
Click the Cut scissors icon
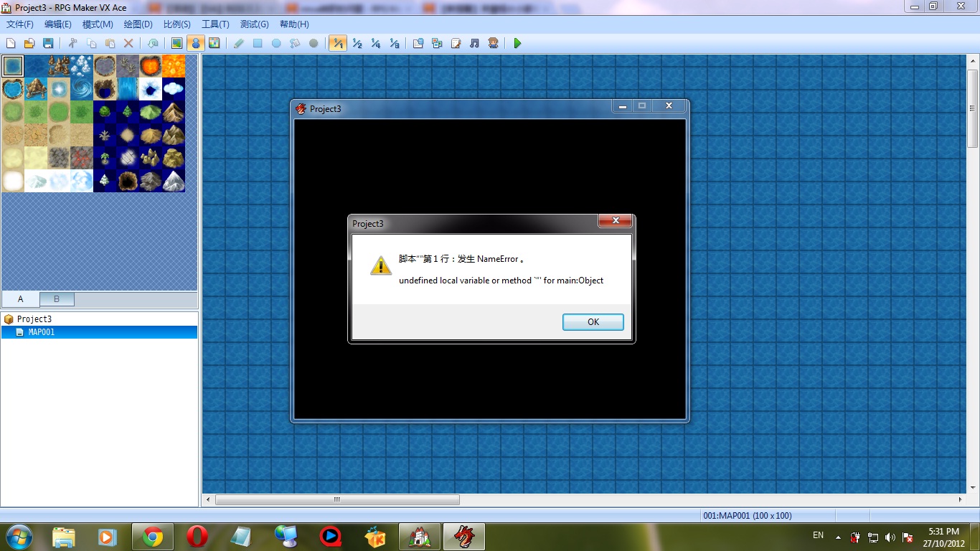coord(72,43)
